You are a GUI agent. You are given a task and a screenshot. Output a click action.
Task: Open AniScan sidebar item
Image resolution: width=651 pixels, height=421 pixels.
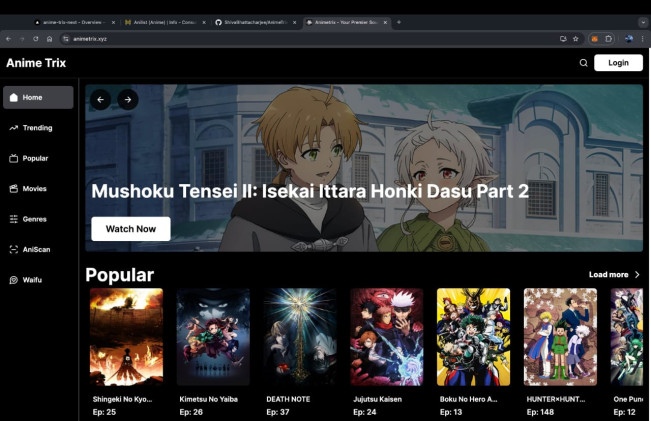pos(30,249)
